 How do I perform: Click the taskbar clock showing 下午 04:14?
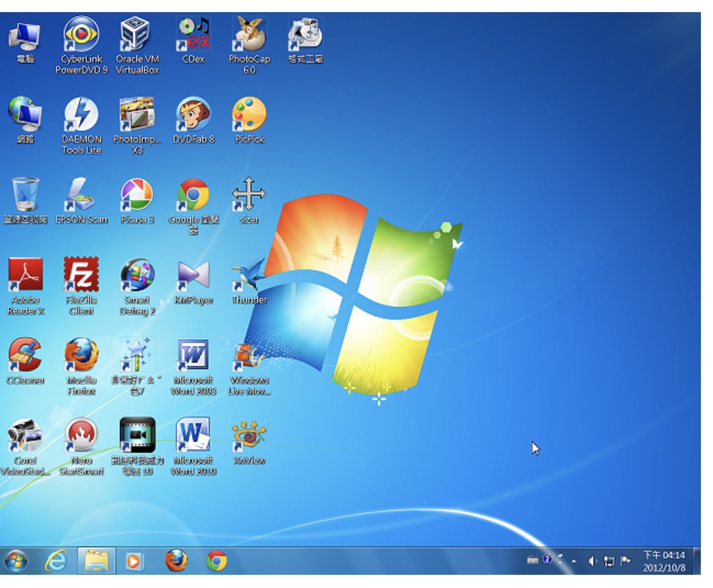pos(664,561)
